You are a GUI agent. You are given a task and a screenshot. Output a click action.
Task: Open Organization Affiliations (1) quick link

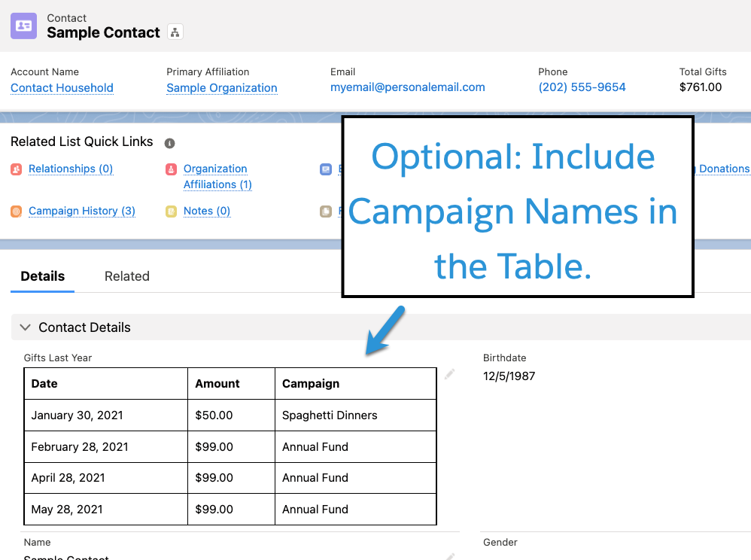coord(217,177)
